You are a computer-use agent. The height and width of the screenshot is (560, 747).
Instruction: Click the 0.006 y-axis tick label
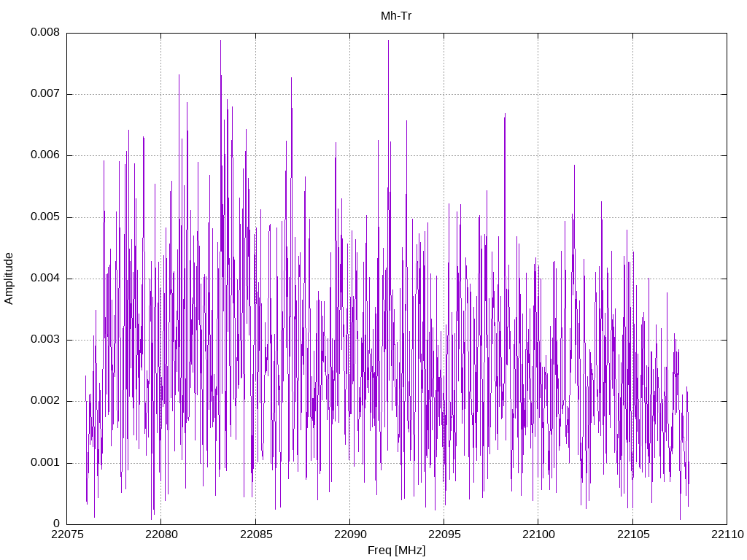coord(45,155)
